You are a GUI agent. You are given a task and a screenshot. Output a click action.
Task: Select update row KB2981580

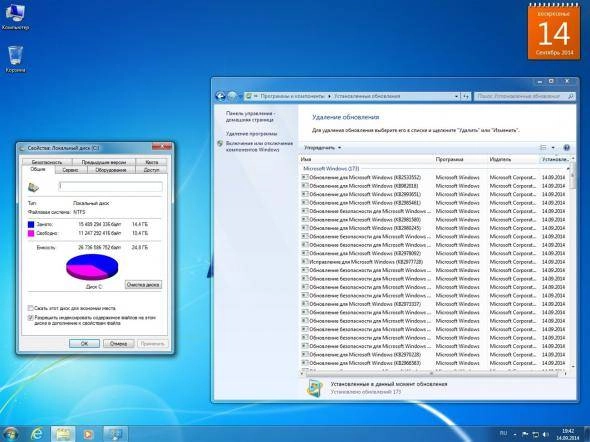(435, 219)
